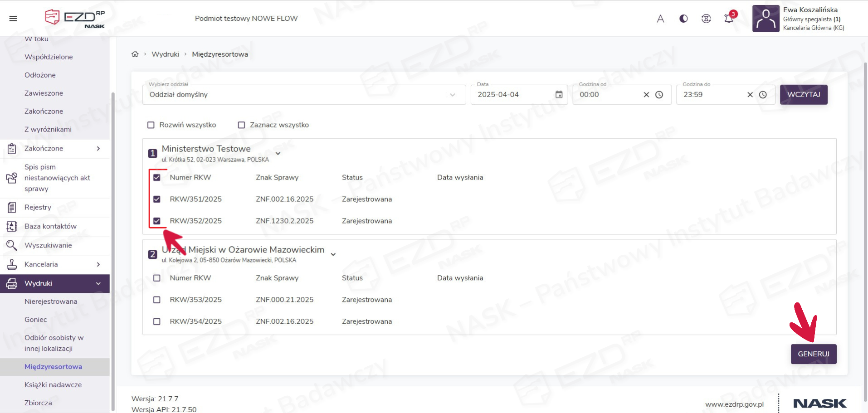Image resolution: width=868 pixels, height=413 pixels.
Task: Check the 'Zaznacz wszystko' checkbox
Action: coord(242,125)
